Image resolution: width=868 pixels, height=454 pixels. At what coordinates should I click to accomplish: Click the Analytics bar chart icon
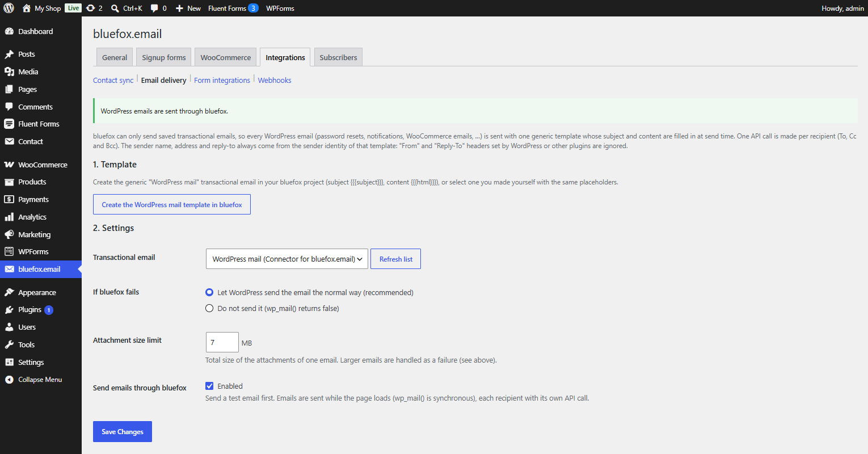(9, 217)
